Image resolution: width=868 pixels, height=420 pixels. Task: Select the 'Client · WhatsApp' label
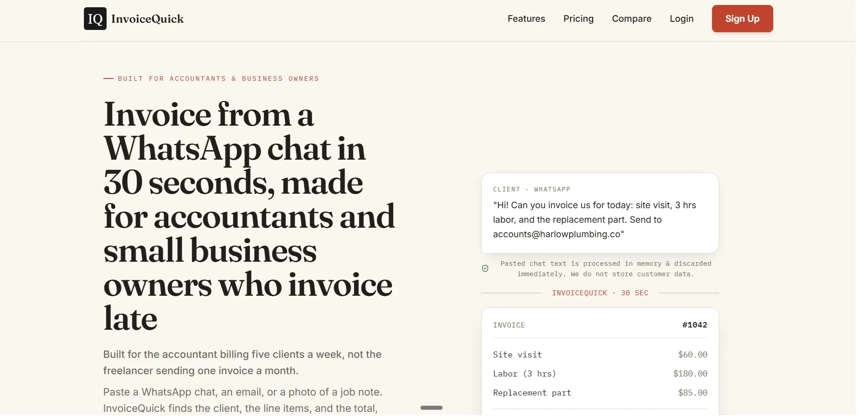click(532, 189)
